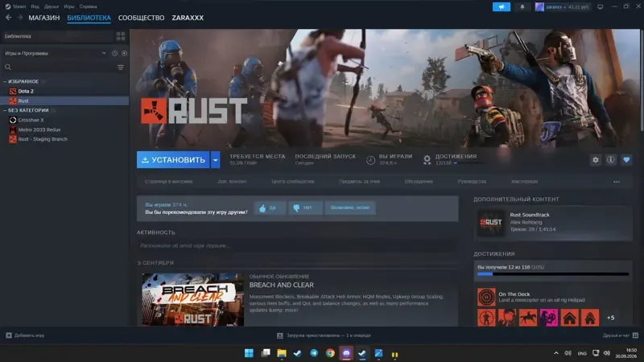
Task: Switch to the Библиотека tab
Action: click(x=89, y=18)
